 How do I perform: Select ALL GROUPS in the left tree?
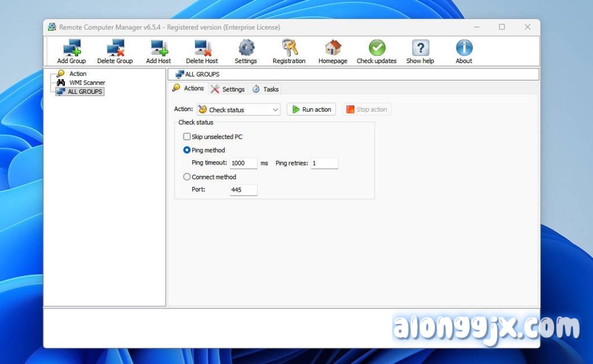[85, 91]
